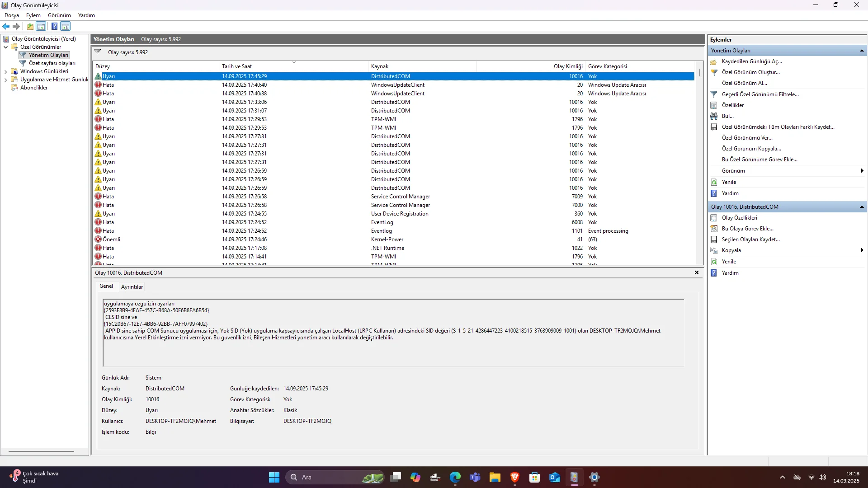The image size is (868, 488).
Task: Open Microsoft Edge from the taskbar
Action: coord(455,477)
